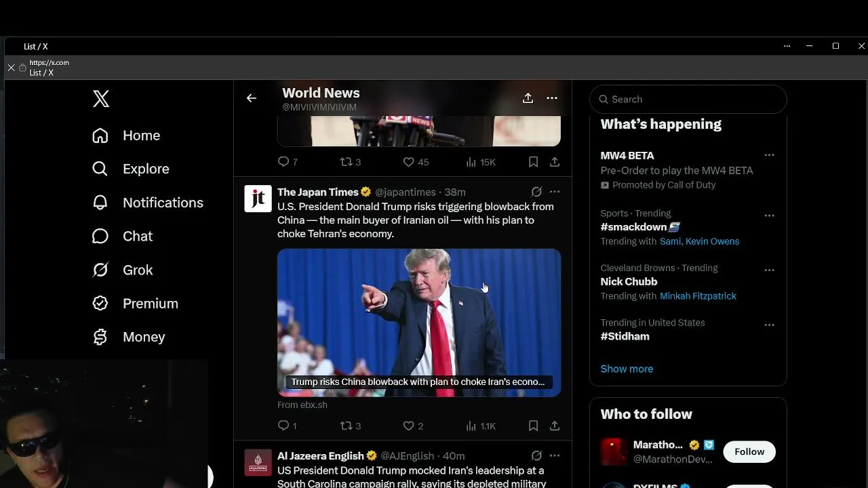The height and width of the screenshot is (488, 868).
Task: Open the 'From ebx.sh' source link
Action: tap(302, 405)
